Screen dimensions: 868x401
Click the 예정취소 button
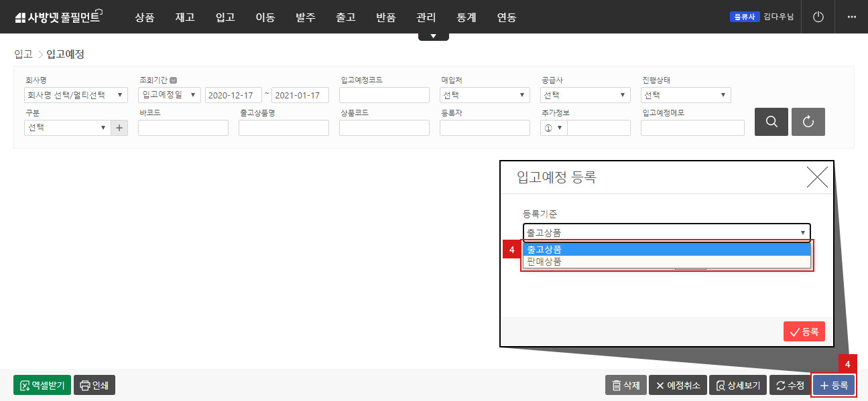677,385
